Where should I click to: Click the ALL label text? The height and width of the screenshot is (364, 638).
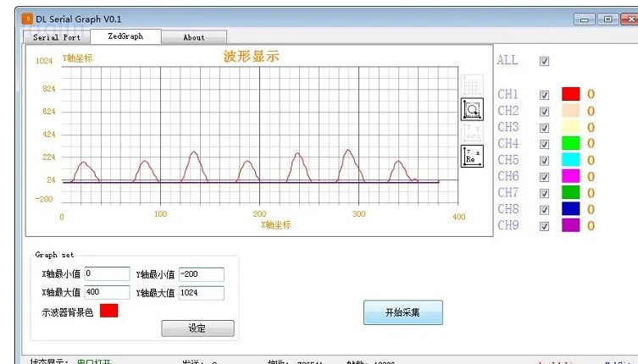(x=507, y=60)
